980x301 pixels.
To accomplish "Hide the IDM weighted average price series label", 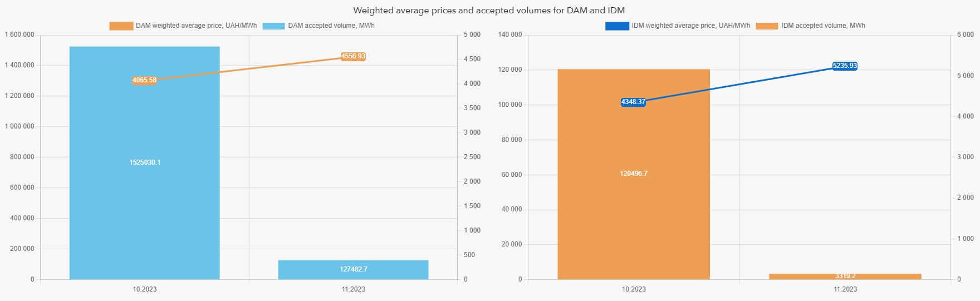I will [690, 26].
